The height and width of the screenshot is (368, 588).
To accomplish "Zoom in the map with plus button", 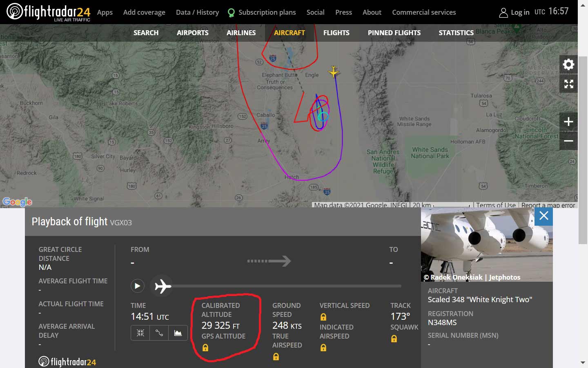I will tap(568, 121).
